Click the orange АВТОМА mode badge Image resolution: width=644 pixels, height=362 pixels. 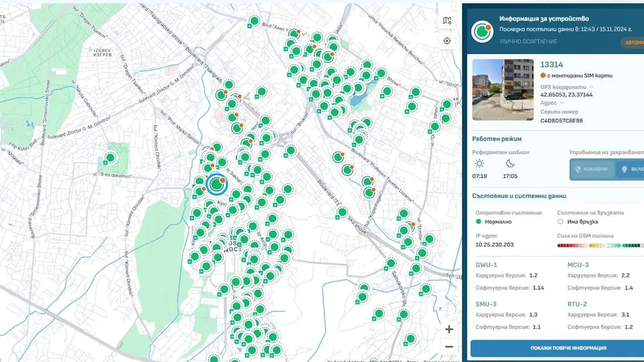[633, 42]
